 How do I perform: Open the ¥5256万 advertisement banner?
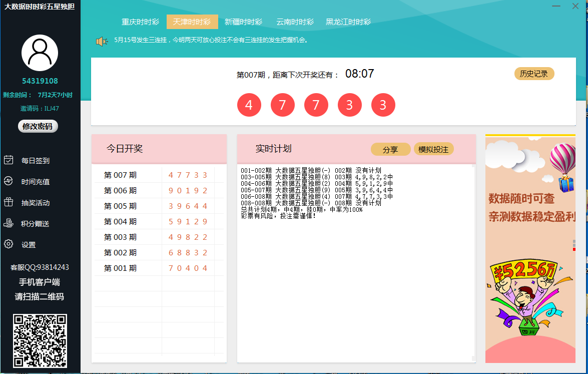click(x=523, y=271)
